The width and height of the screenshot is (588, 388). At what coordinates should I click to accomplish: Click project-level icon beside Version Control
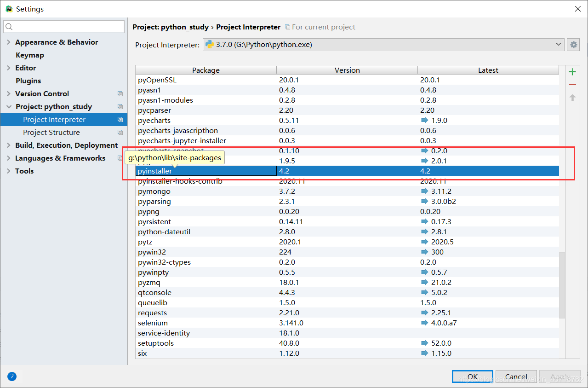pos(120,94)
